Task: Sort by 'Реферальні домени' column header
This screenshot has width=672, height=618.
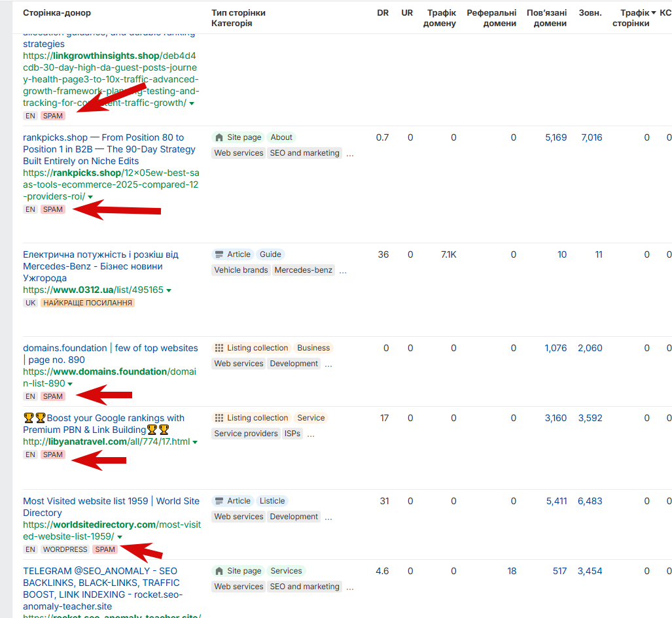Action: point(491,18)
